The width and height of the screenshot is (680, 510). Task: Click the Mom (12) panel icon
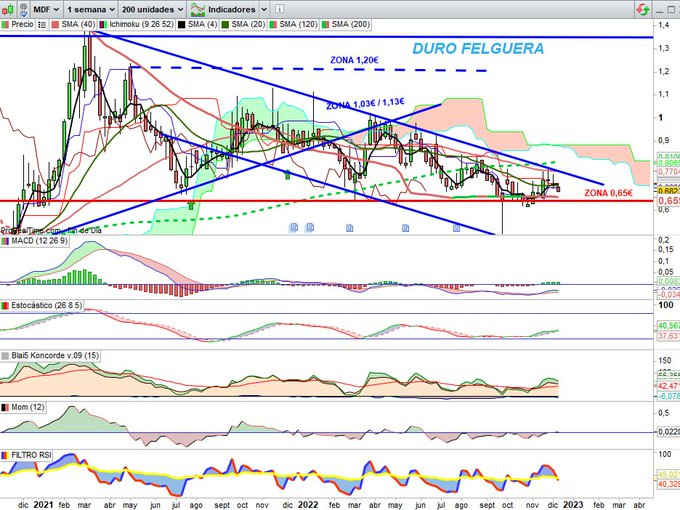tap(5, 407)
